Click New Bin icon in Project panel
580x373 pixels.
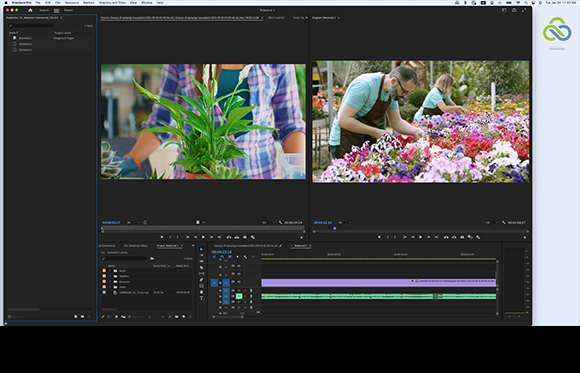coord(177,317)
